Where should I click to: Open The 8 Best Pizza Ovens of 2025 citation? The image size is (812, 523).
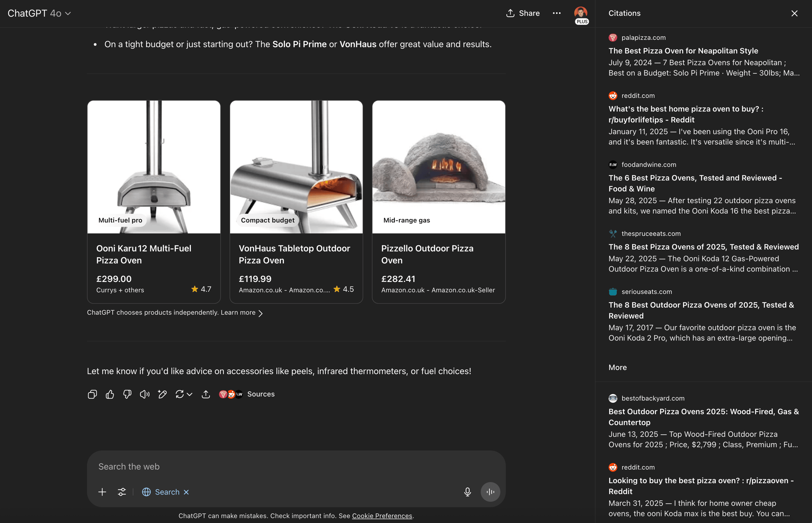[x=703, y=247]
